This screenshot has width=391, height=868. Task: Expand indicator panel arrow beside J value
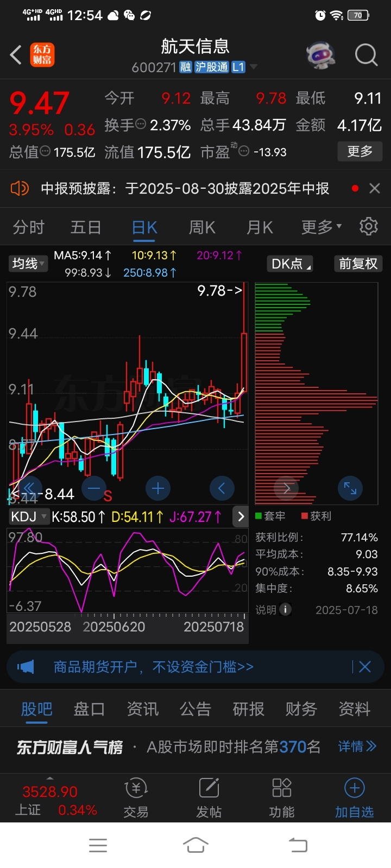pos(241,516)
